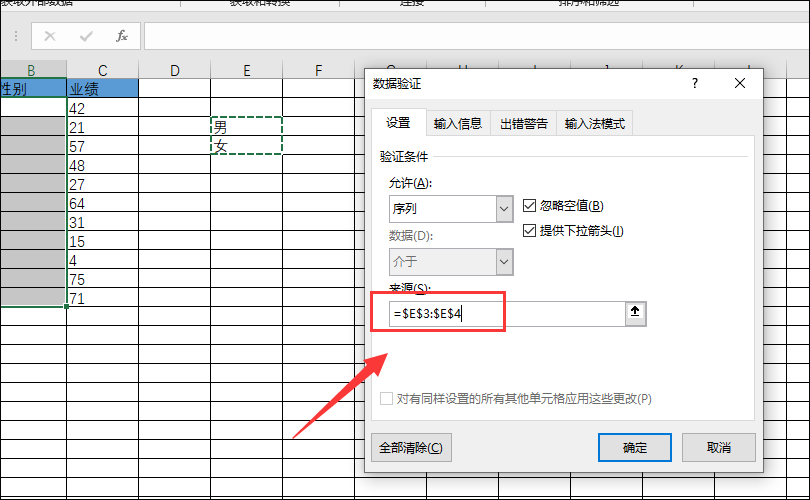Click the formula bar confirm checkmark icon
Image resolution: width=810 pixels, height=500 pixels.
pyautogui.click(x=86, y=36)
